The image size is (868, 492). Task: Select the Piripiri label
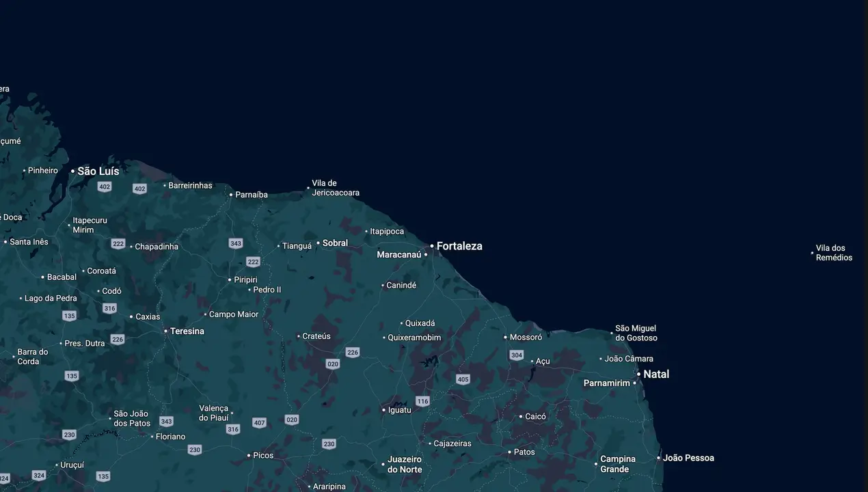click(245, 280)
